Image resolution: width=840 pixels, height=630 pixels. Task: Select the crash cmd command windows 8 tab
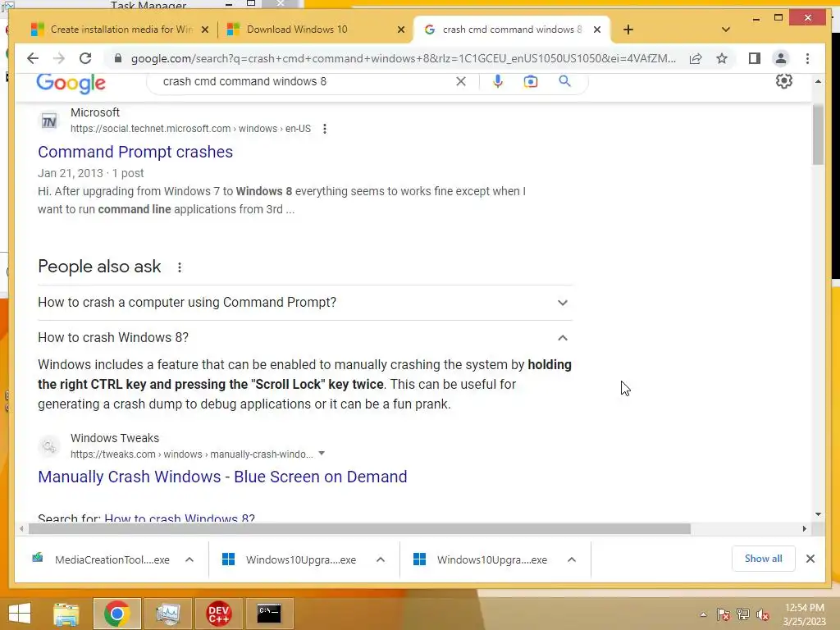click(x=512, y=30)
